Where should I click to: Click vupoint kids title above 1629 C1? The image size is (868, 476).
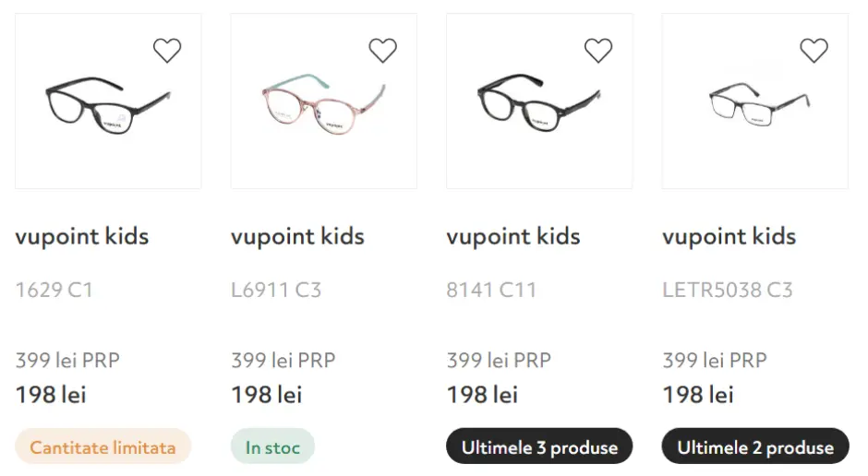[82, 236]
